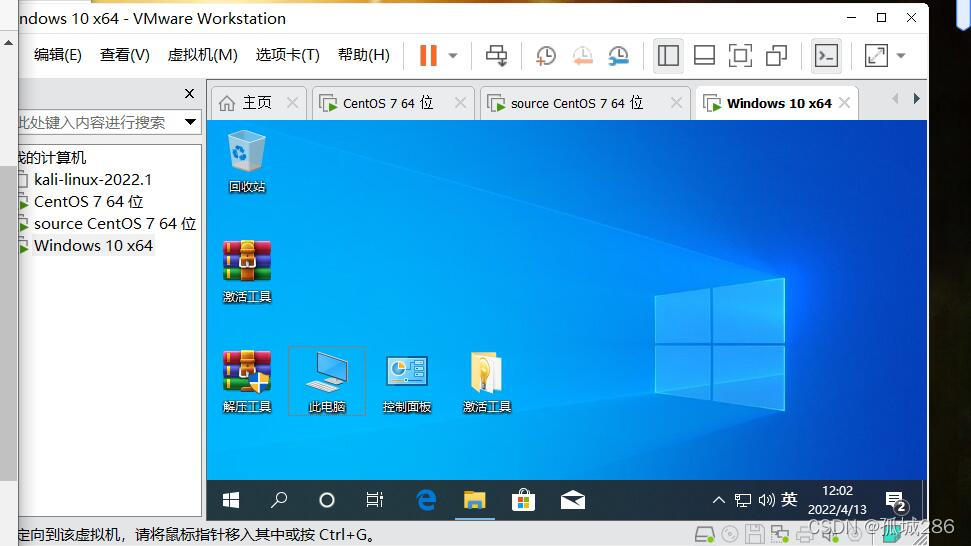Revert to previous snapshot icon
The image size is (971, 546).
coord(582,56)
